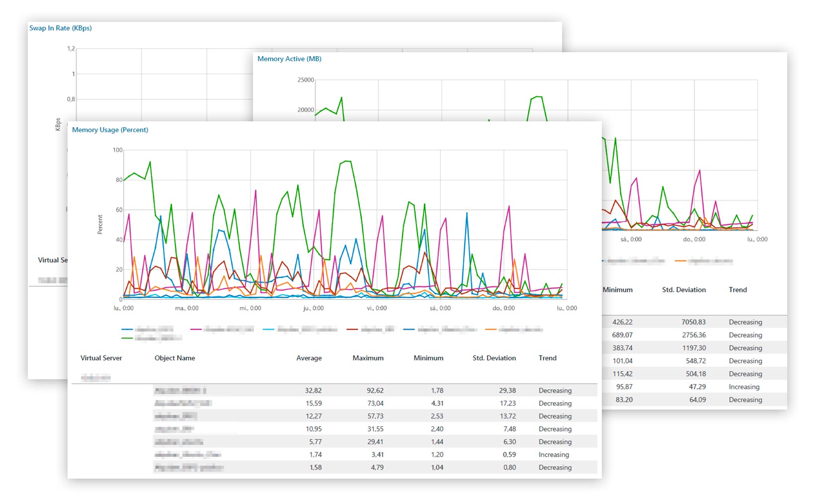Screen dimensions: 821x504
Task: Open the Memory Active (MB) chart panel
Action: 289,59
